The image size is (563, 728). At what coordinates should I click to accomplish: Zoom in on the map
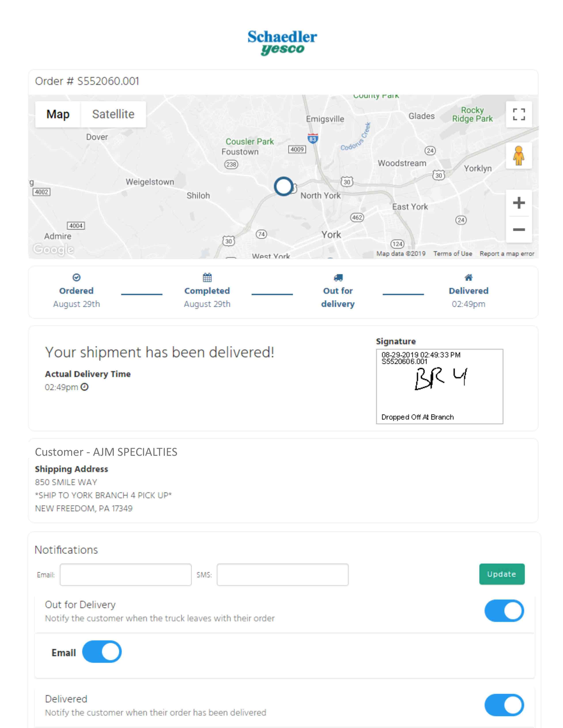(x=518, y=203)
